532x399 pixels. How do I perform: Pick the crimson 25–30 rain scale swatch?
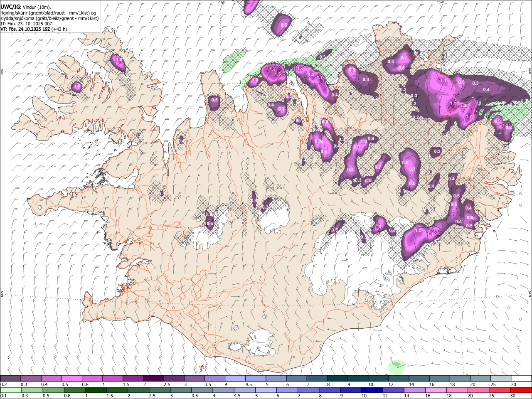pyautogui.click(x=500, y=390)
